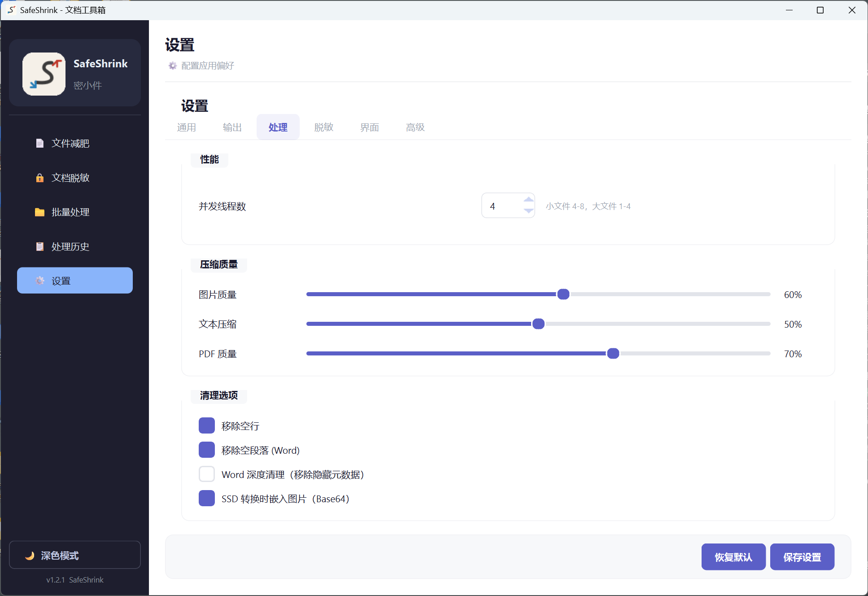The width and height of the screenshot is (868, 596).
Task: Click the 处理历史 clipboard icon
Action: (x=40, y=246)
